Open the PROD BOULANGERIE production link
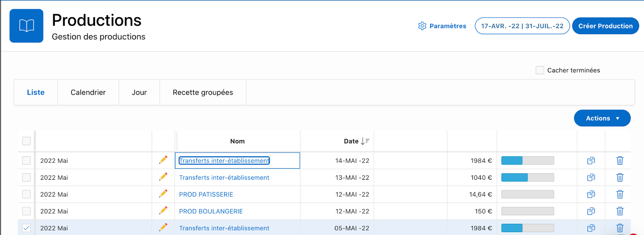Screen dimensions: 644x235 point(211,211)
